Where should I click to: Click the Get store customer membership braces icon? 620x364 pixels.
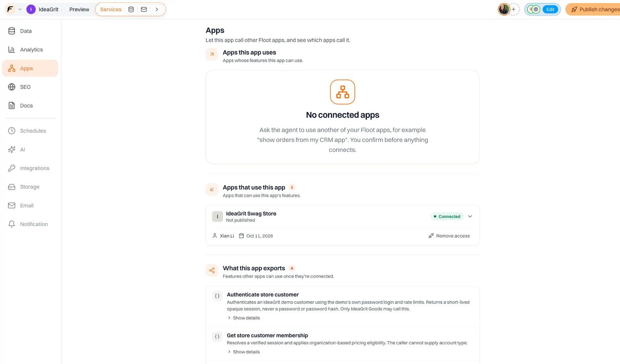tap(217, 337)
